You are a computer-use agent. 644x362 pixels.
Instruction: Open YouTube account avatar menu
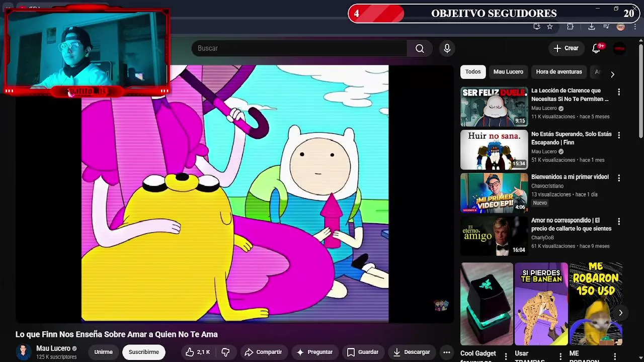coord(620,48)
